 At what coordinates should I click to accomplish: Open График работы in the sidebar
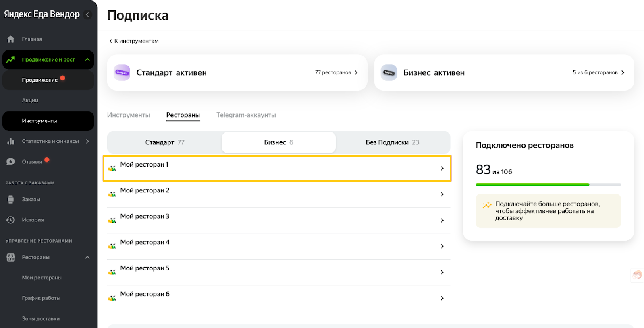(x=41, y=298)
